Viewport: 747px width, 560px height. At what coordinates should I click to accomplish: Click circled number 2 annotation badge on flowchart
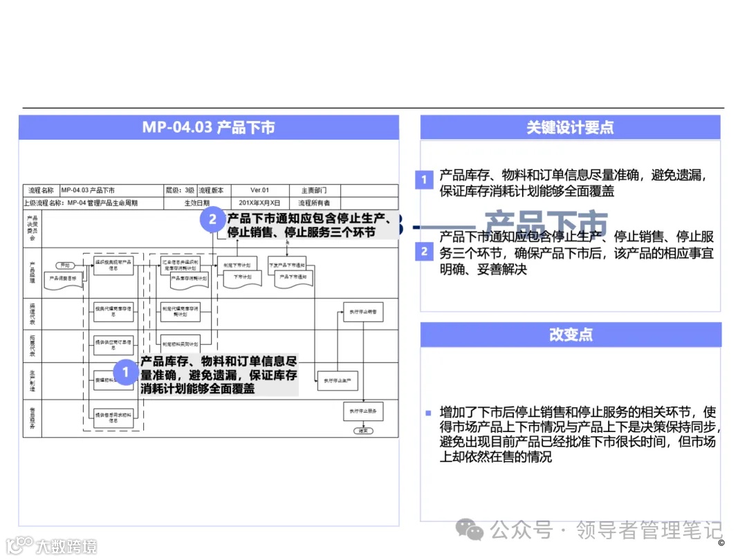(x=213, y=221)
